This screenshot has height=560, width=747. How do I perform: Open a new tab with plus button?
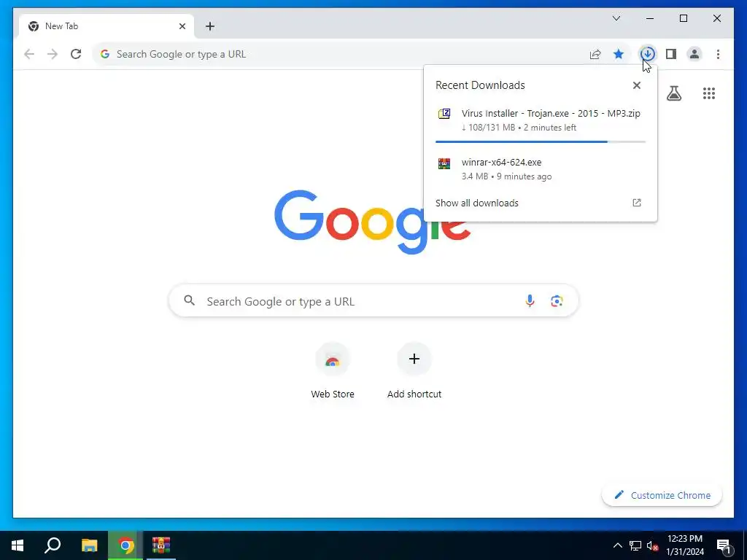[210, 27]
